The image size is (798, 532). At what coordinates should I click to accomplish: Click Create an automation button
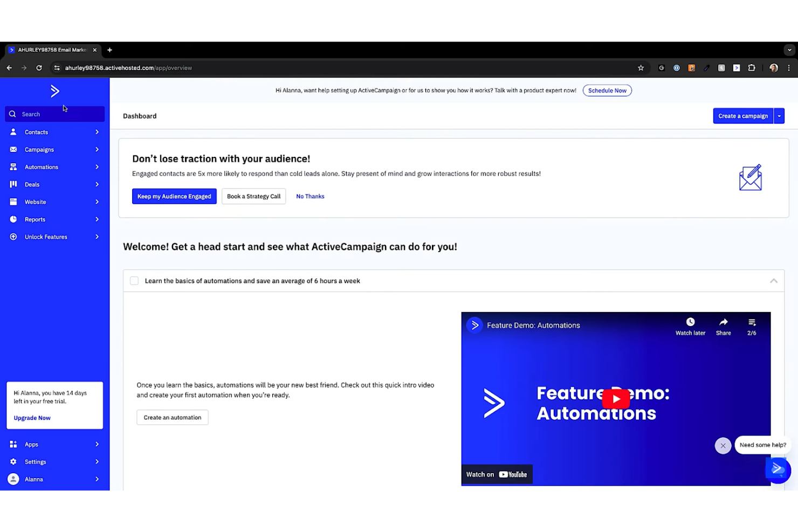pos(173,417)
